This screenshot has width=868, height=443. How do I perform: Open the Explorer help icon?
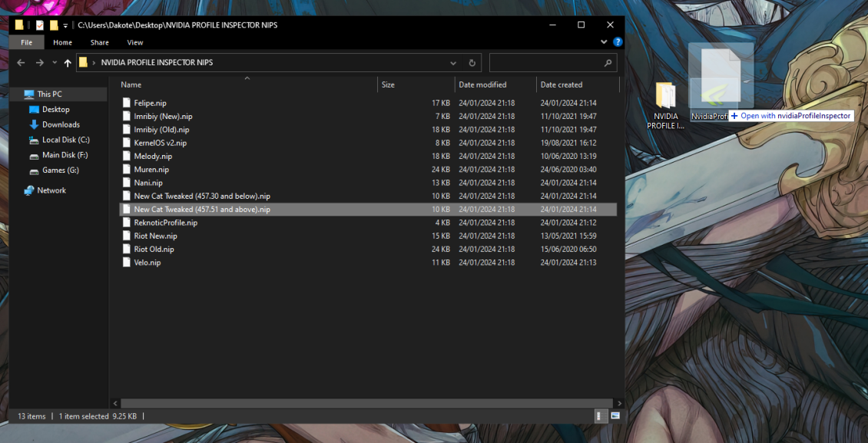point(618,42)
